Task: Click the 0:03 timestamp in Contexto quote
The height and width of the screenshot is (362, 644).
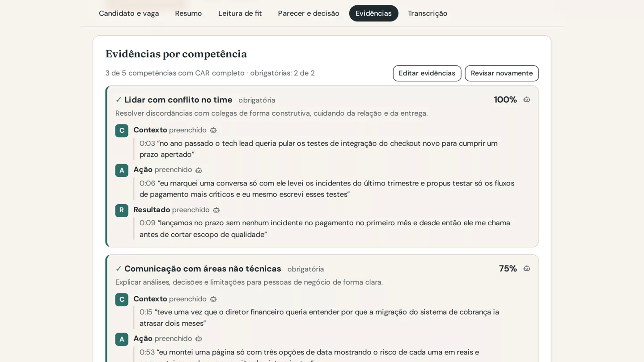Action: point(147,143)
